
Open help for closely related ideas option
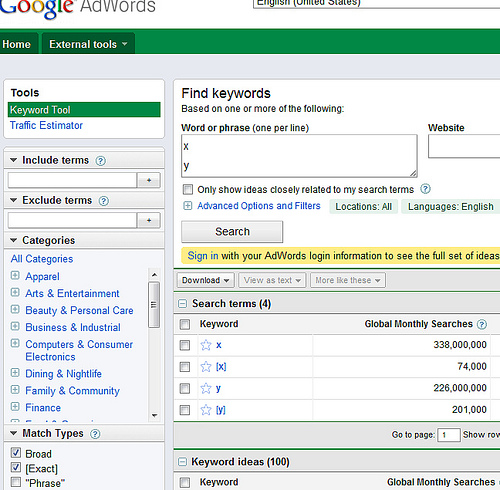(425, 189)
